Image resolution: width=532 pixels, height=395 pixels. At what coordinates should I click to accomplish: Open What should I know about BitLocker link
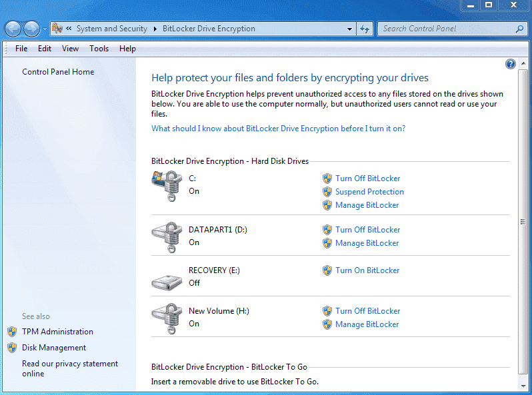point(278,129)
